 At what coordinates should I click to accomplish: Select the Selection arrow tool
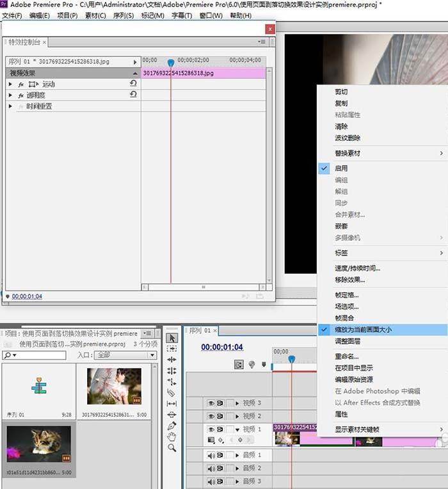pos(172,337)
